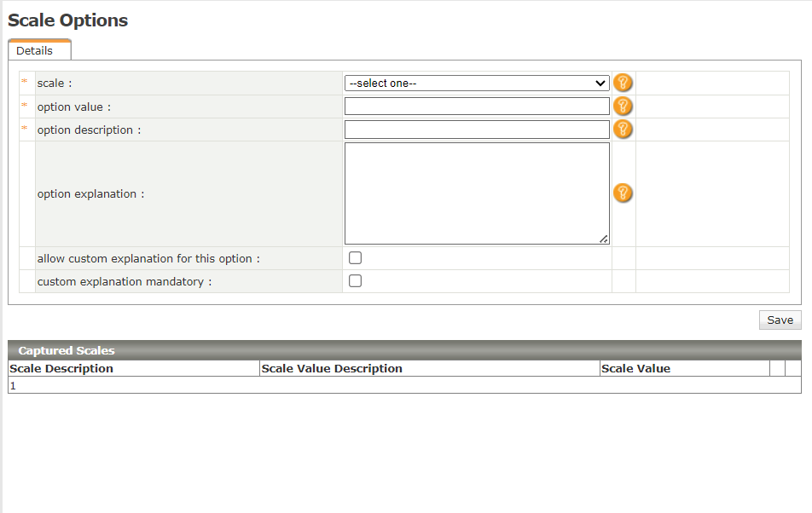The image size is (812, 513).
Task: Focus the option value text field
Action: click(x=477, y=107)
